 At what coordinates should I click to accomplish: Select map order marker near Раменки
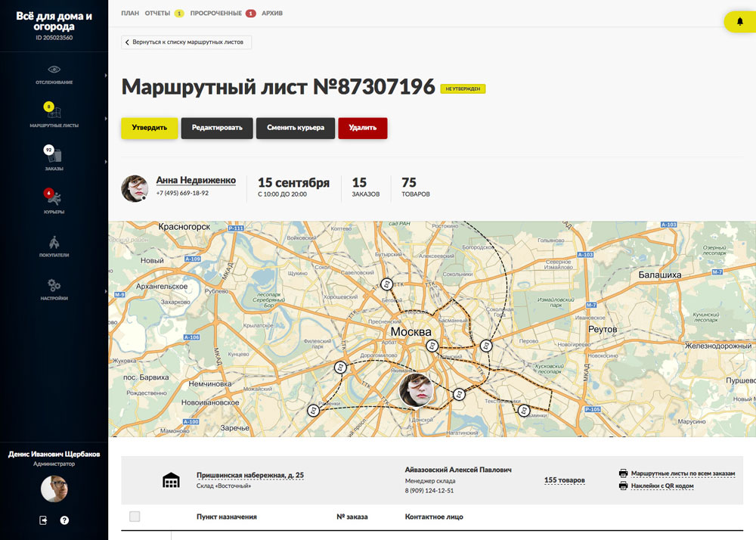pyautogui.click(x=314, y=411)
